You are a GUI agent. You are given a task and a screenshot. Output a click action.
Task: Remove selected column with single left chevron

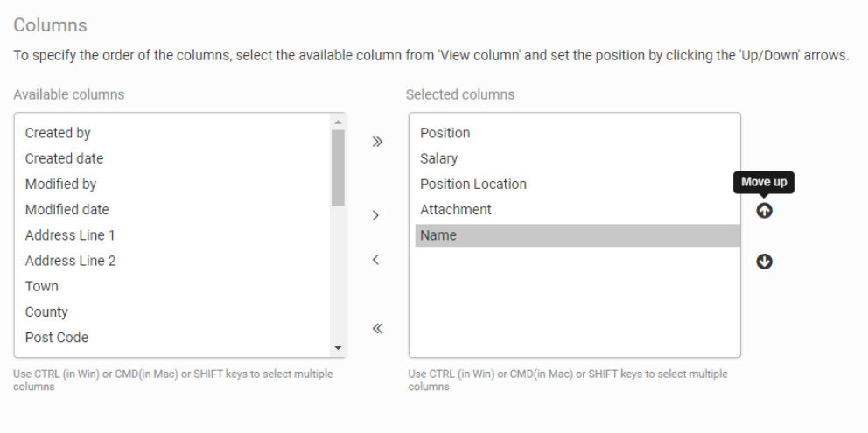(375, 259)
